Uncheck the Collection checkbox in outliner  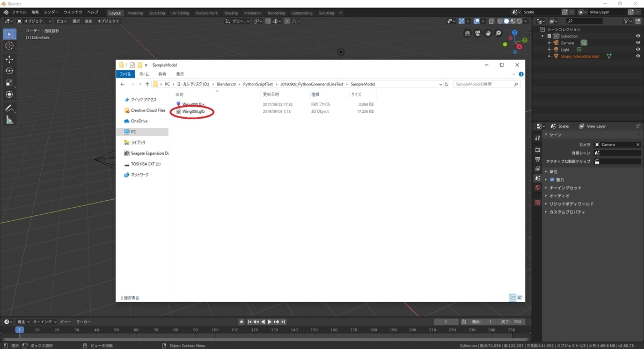(550, 36)
